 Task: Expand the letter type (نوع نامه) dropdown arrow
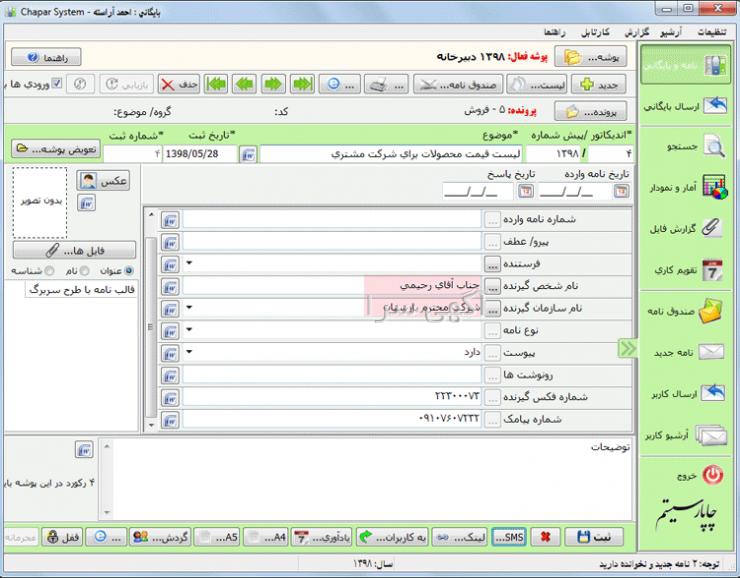click(x=189, y=330)
